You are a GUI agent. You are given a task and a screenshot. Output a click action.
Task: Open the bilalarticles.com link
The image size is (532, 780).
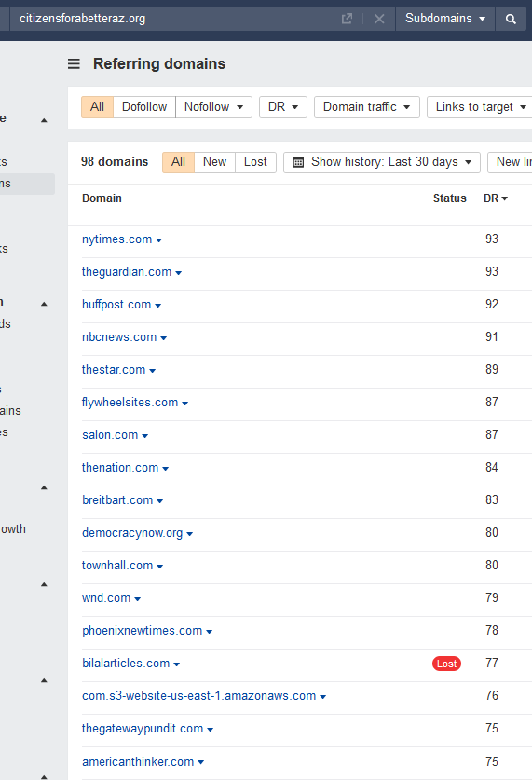point(126,664)
